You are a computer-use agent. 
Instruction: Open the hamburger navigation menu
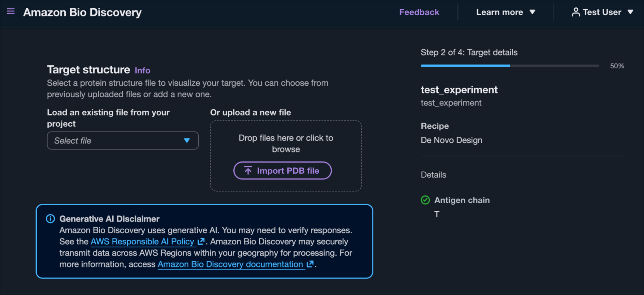(x=11, y=11)
